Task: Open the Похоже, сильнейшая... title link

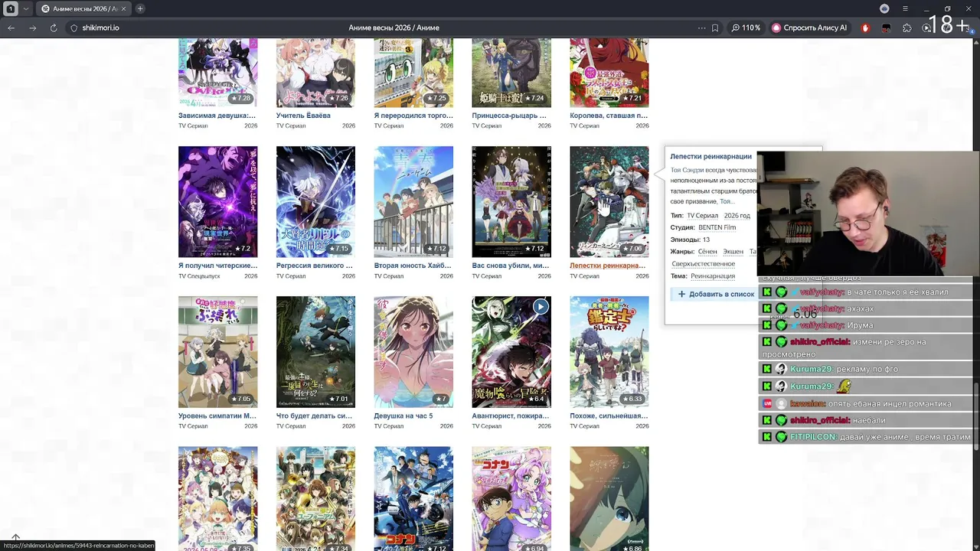Action: pyautogui.click(x=609, y=416)
